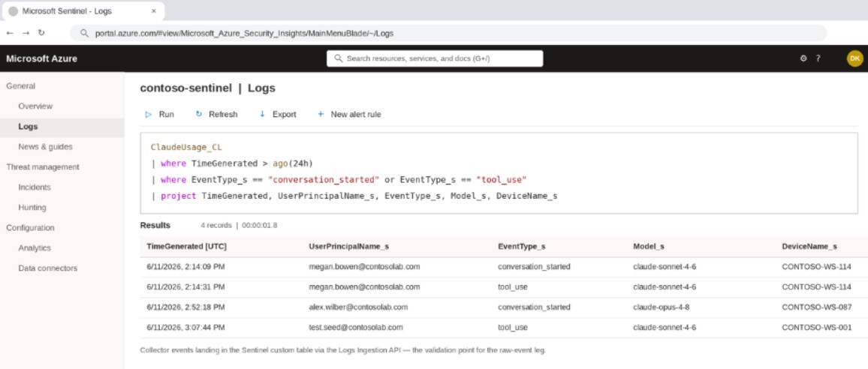868x369 pixels.
Task: Click the General section heading
Action: pyautogui.click(x=20, y=85)
